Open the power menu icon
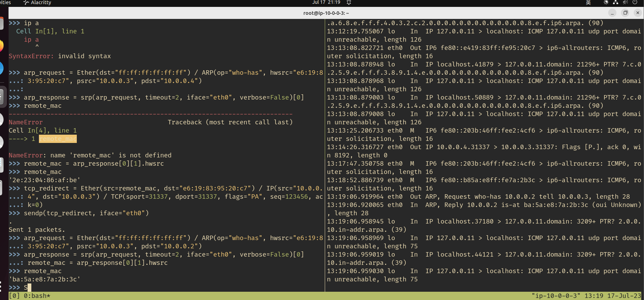This screenshot has width=644, height=300. pos(635,2)
